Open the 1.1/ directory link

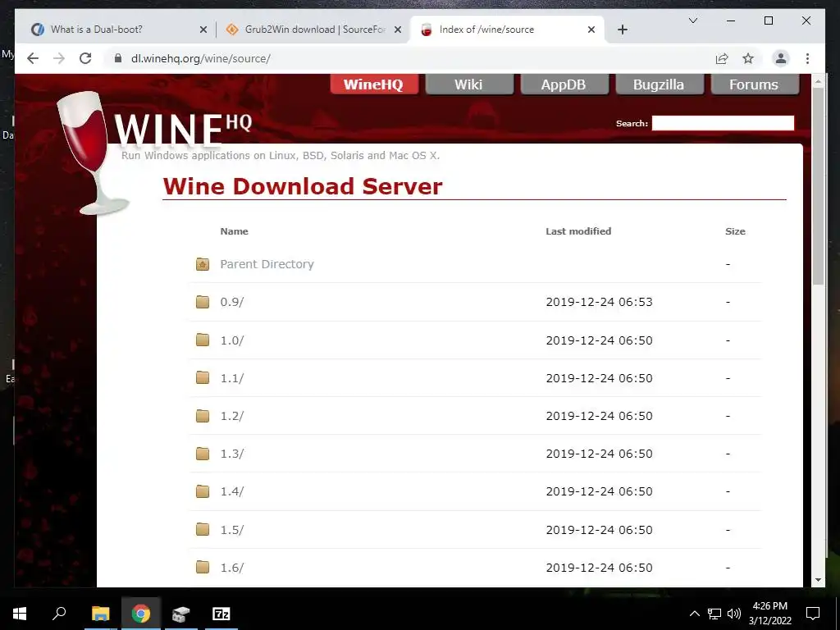232,378
